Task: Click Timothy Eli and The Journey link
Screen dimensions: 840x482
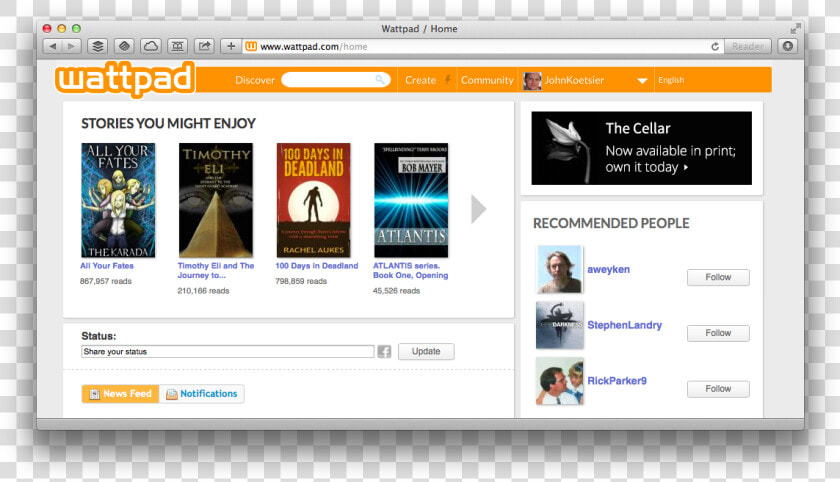Action: pos(216,270)
